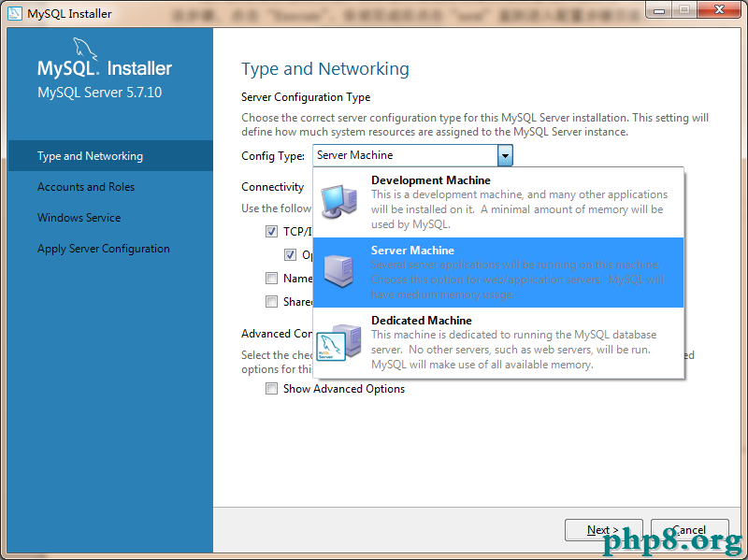Click the Config Type combo box field

click(x=412, y=155)
